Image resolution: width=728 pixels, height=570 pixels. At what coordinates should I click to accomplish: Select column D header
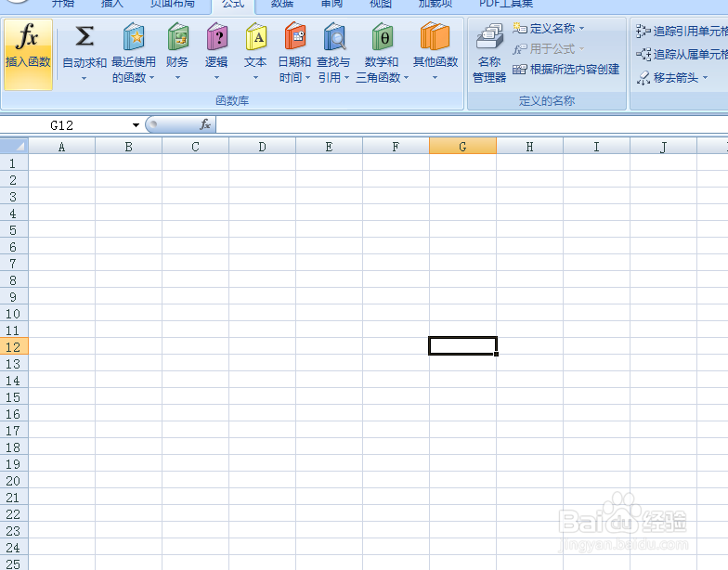coord(262,146)
